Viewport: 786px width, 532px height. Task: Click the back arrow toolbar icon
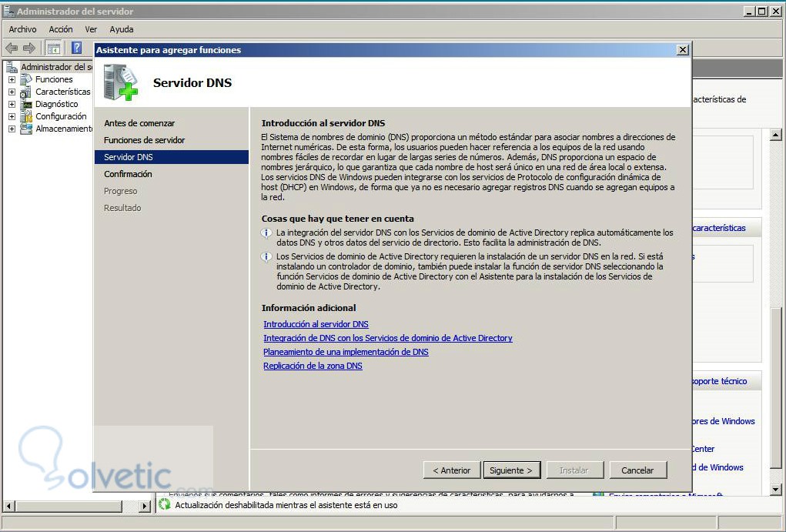click(12, 49)
